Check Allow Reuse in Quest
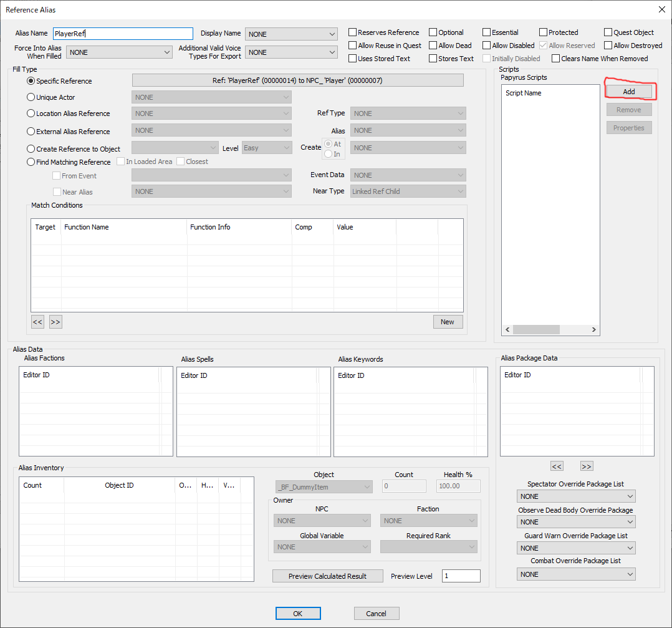 pos(353,46)
